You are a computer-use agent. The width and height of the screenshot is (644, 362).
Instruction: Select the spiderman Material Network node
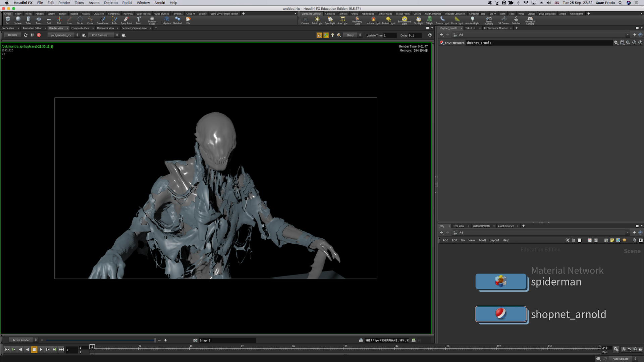[501, 282]
